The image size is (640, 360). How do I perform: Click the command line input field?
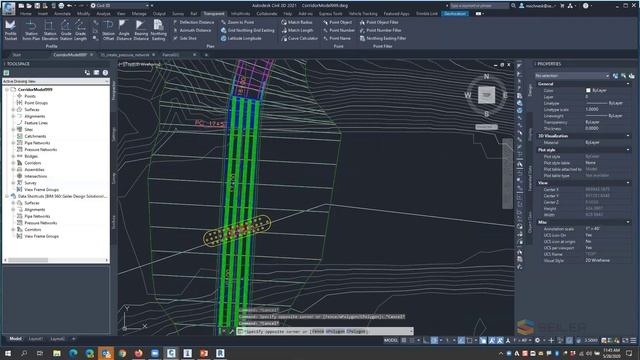326,331
